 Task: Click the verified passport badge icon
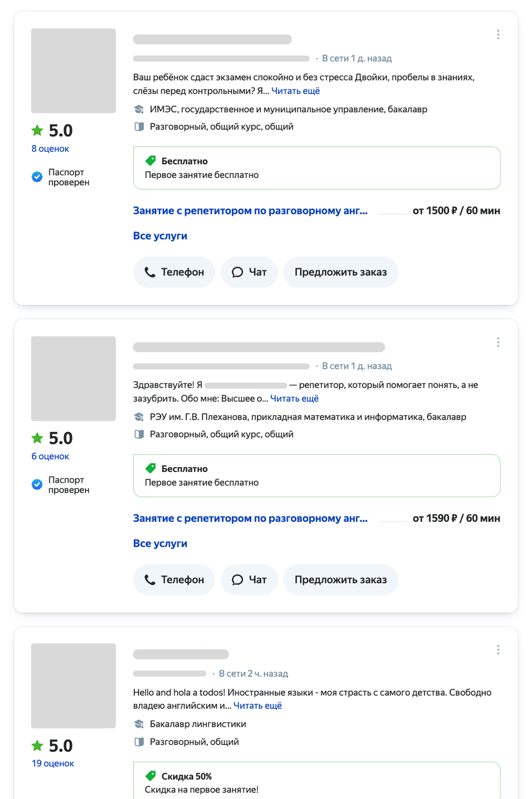[37, 176]
